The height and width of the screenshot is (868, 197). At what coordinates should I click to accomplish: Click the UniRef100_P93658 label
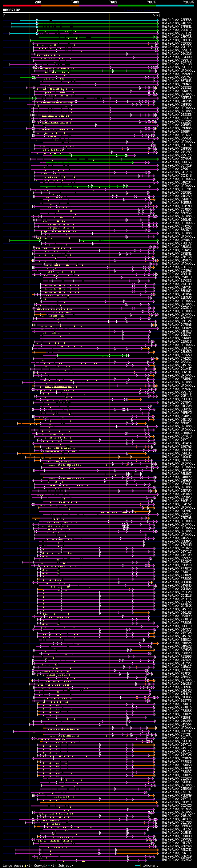pyautogui.click(x=176, y=355)
